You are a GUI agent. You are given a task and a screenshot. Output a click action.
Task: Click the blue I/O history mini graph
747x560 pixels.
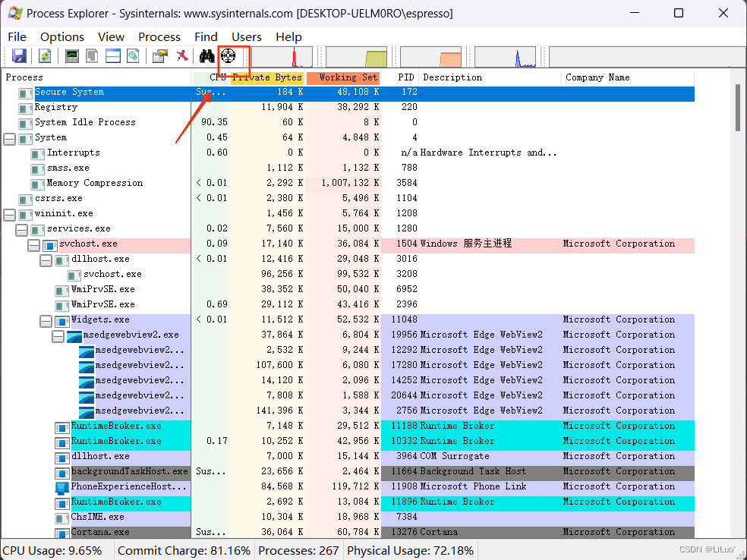click(505, 57)
